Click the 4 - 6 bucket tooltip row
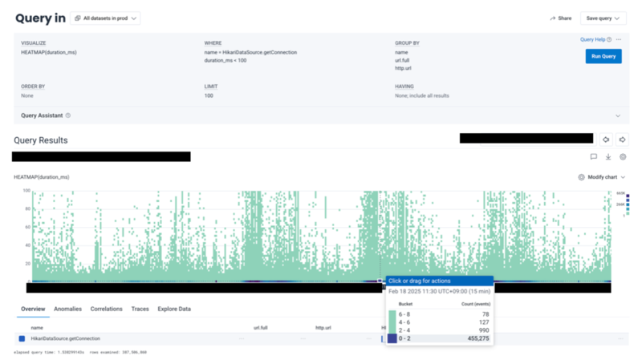Viewport: 642px width, 364px height. click(x=439, y=322)
